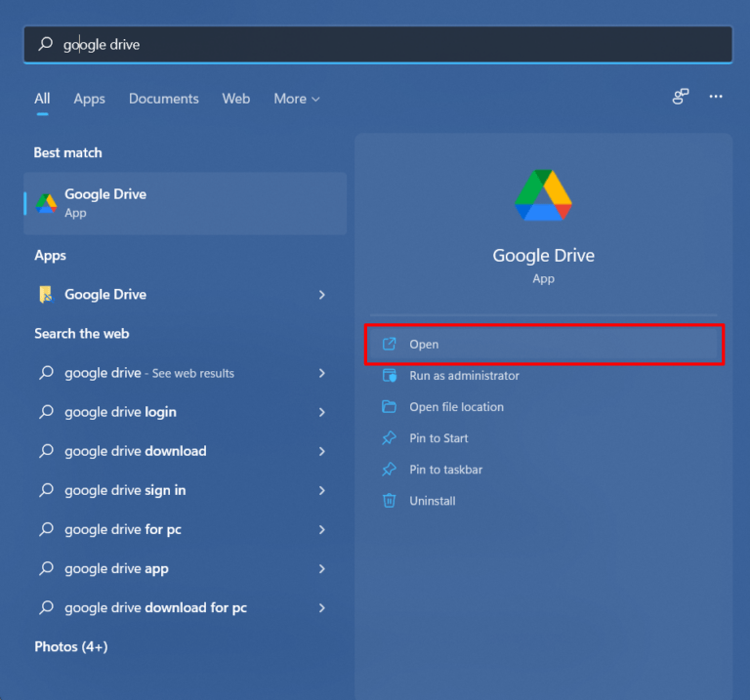Expand chevron beside 'google drive for pc'
The height and width of the screenshot is (700, 750).
point(322,530)
